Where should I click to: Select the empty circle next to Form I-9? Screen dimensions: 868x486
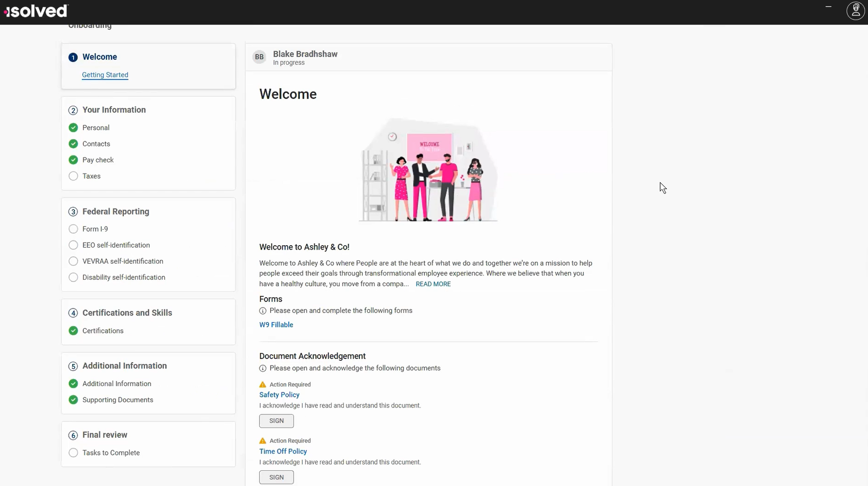(x=73, y=229)
